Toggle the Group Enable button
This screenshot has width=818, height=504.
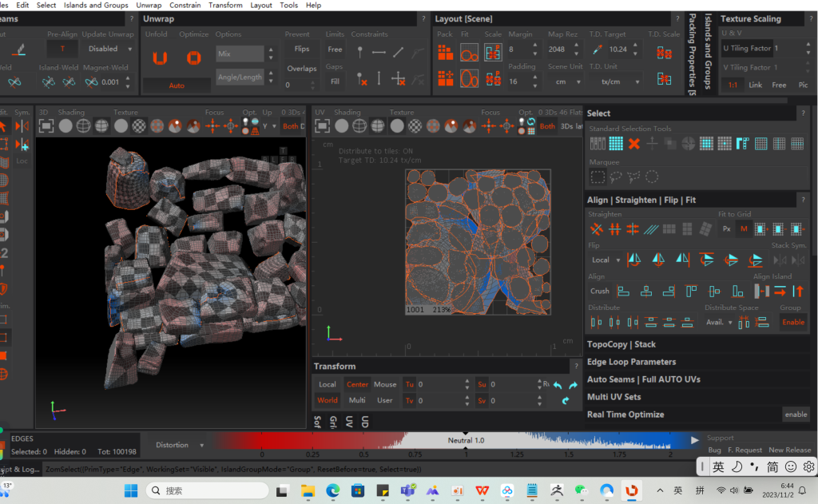[x=792, y=322]
